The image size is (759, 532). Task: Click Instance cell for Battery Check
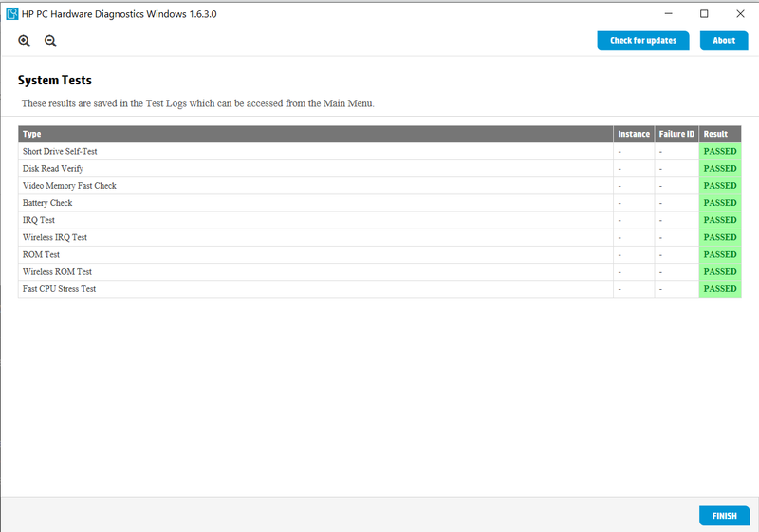click(x=634, y=203)
